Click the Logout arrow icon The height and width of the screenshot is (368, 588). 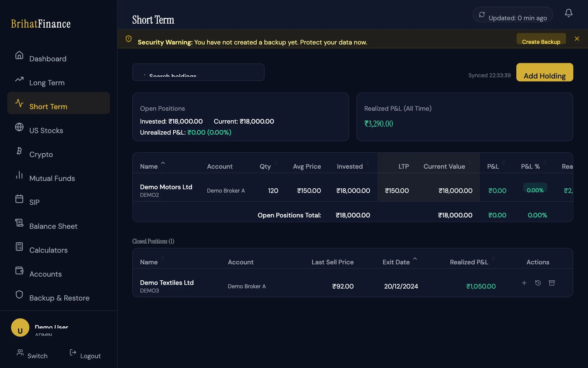click(x=73, y=352)
